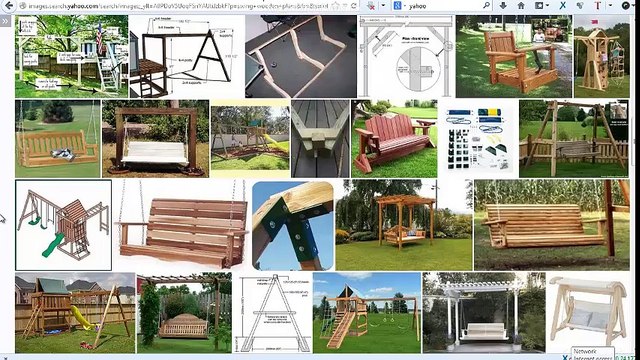Open the white pergola swing photo
The image size is (640, 360).
[x=484, y=313]
